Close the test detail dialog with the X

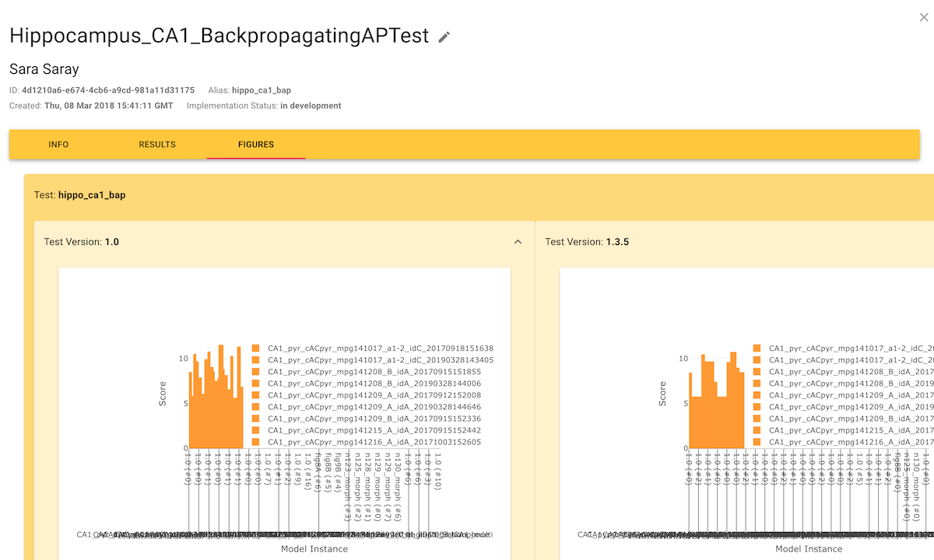tap(924, 17)
